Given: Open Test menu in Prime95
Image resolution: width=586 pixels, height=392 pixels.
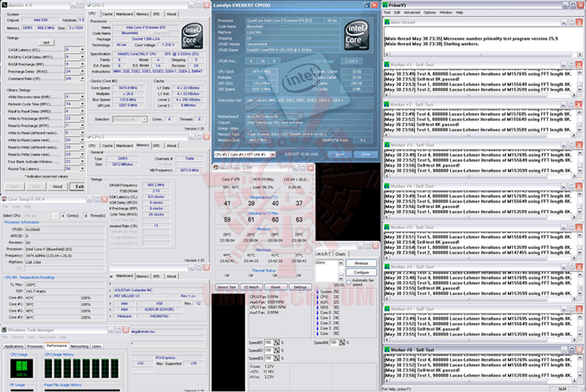Looking at the screenshot, I should pyautogui.click(x=387, y=13).
